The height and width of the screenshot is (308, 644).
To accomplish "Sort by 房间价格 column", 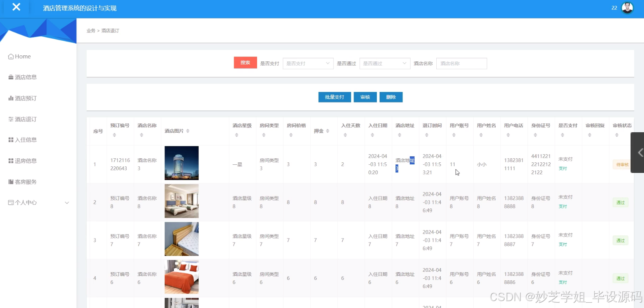I will [x=291, y=135].
